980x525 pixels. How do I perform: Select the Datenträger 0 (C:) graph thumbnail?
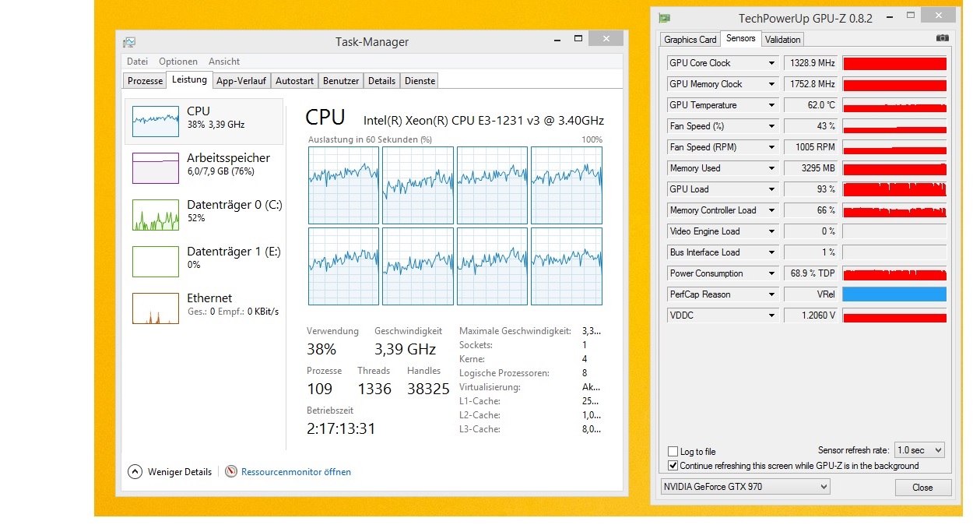[x=155, y=215]
